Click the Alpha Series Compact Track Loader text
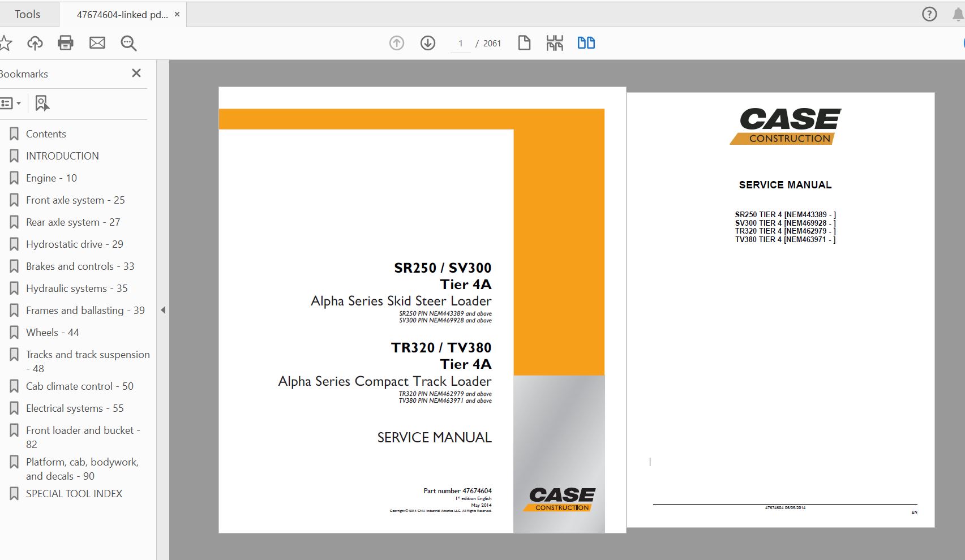 385,381
